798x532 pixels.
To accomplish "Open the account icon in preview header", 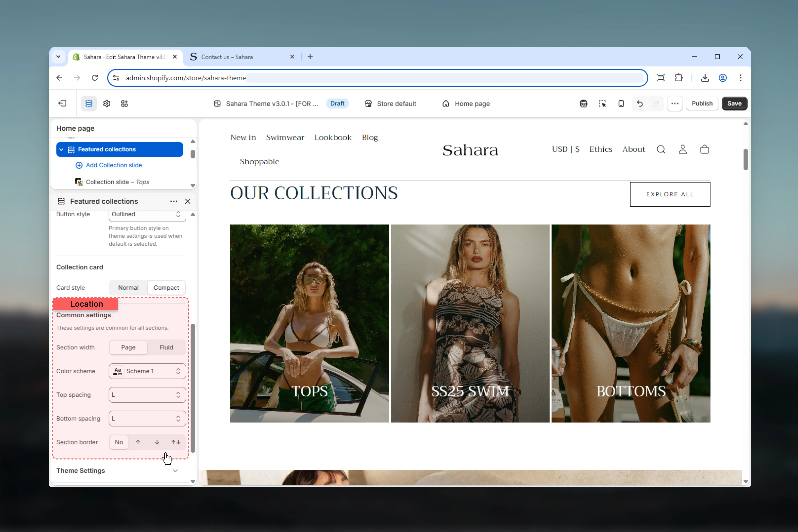I will pyautogui.click(x=683, y=149).
